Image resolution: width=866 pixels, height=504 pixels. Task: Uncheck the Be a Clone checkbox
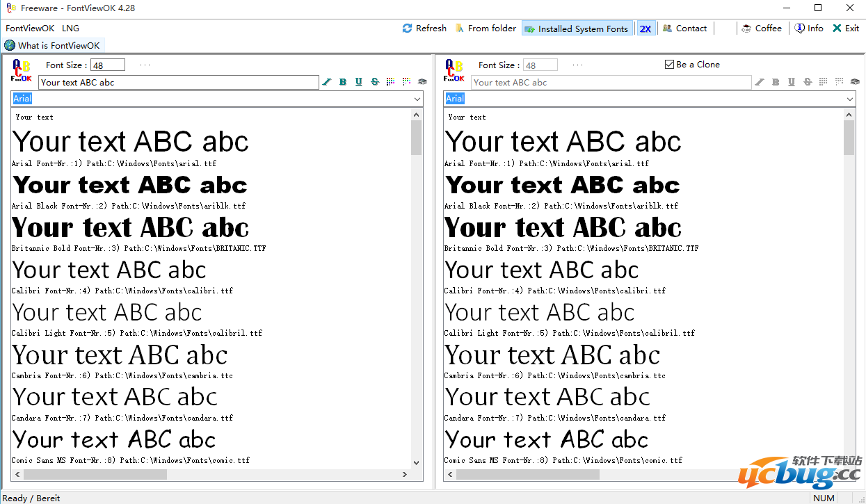point(670,65)
